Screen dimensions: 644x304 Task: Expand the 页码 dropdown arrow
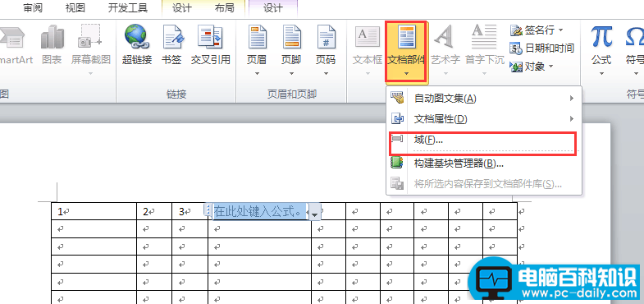(327, 74)
